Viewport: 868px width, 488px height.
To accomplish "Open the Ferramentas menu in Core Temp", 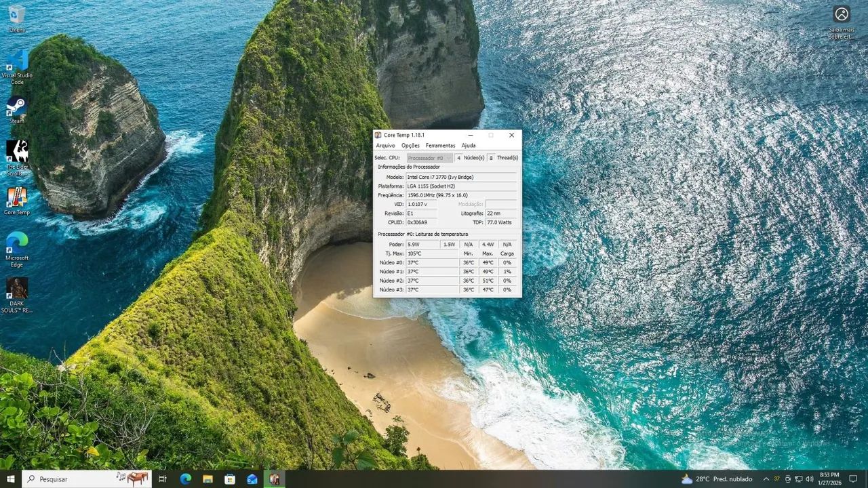I will point(440,145).
